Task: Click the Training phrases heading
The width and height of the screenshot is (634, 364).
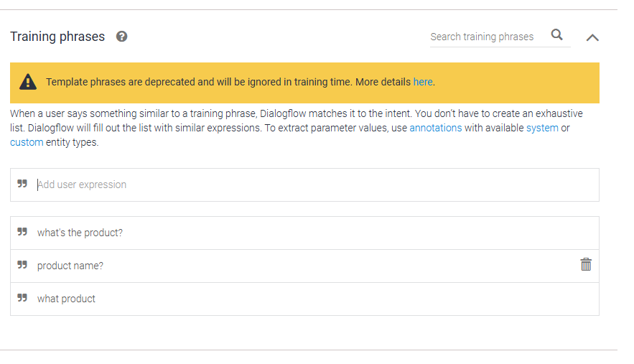Action: coord(57,37)
